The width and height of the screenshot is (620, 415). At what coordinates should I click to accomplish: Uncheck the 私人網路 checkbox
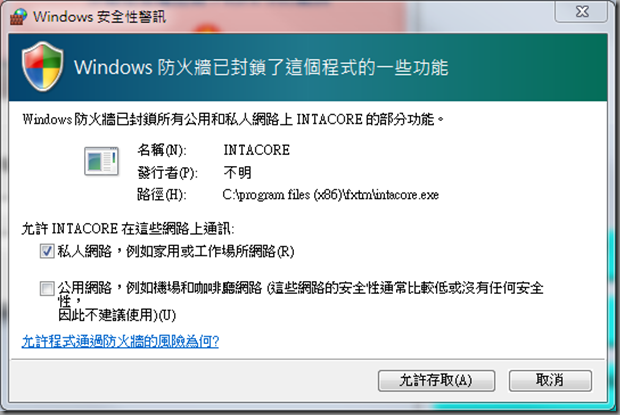(47, 251)
